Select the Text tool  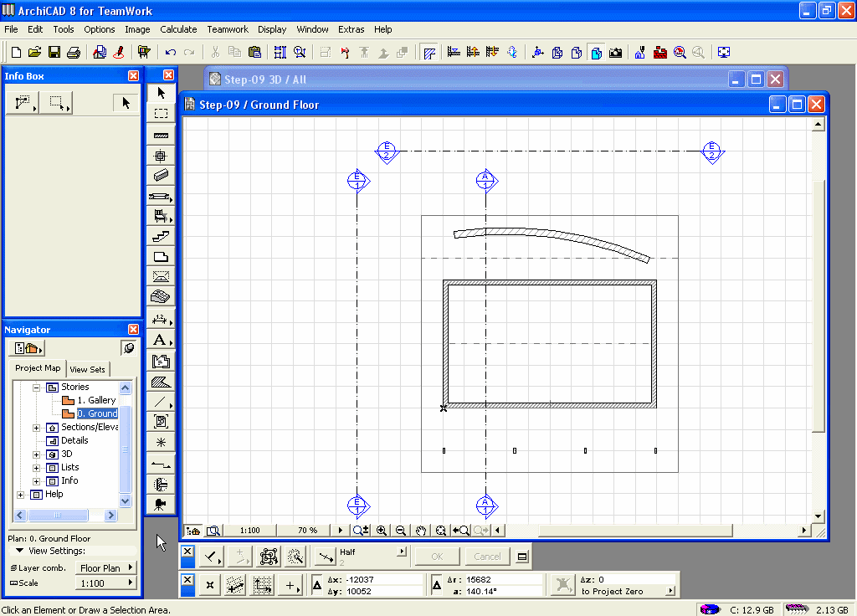tap(160, 340)
